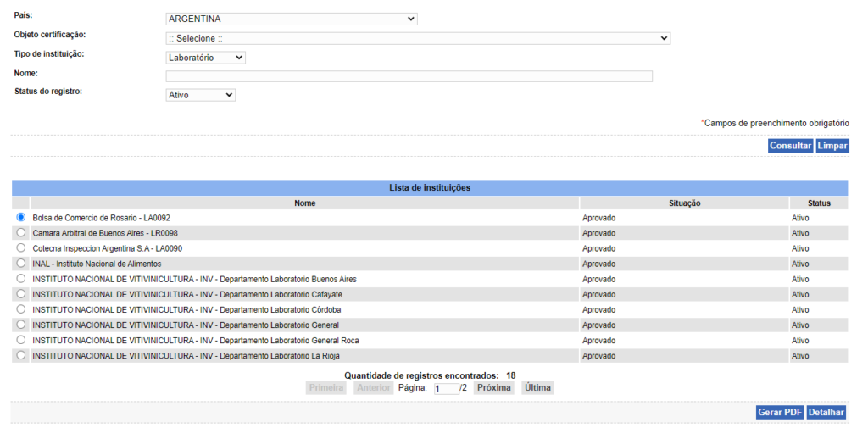
Task: Click the Página number input box
Action: click(445, 389)
